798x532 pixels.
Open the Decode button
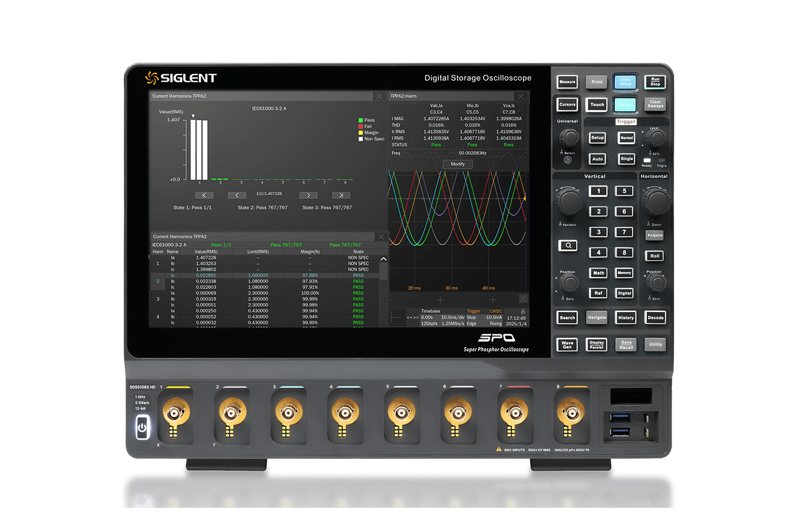[x=655, y=317]
